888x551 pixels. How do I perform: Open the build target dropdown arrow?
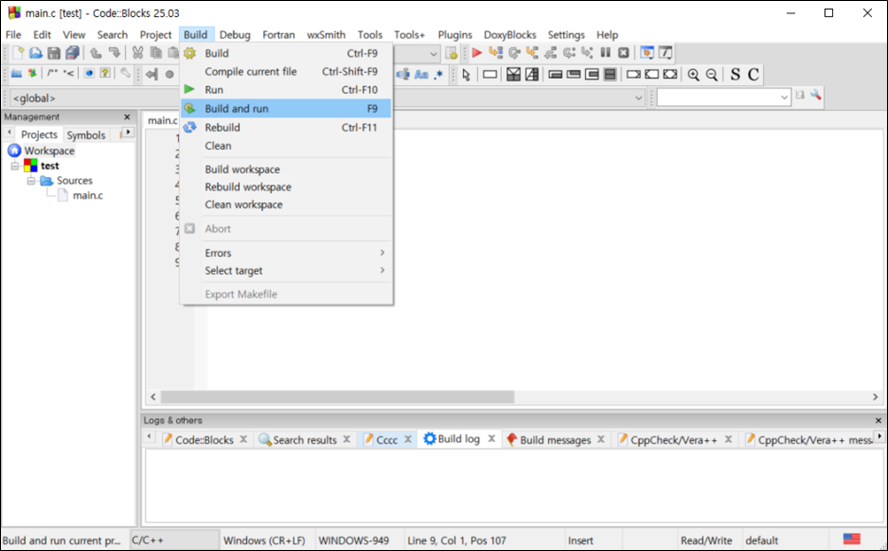433,54
